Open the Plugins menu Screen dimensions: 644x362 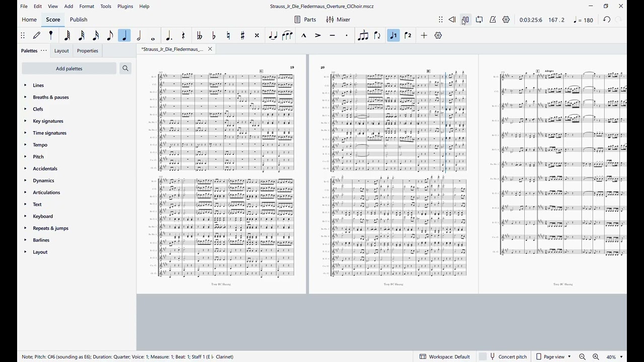pyautogui.click(x=125, y=7)
